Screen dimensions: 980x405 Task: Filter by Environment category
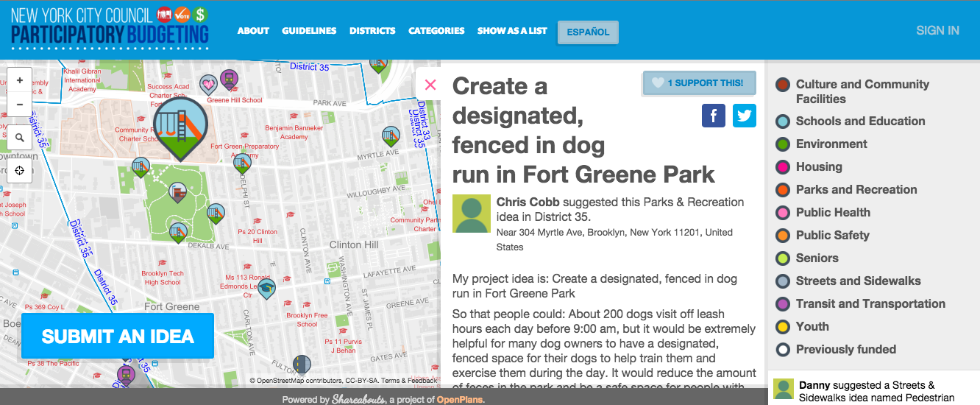tap(822, 144)
